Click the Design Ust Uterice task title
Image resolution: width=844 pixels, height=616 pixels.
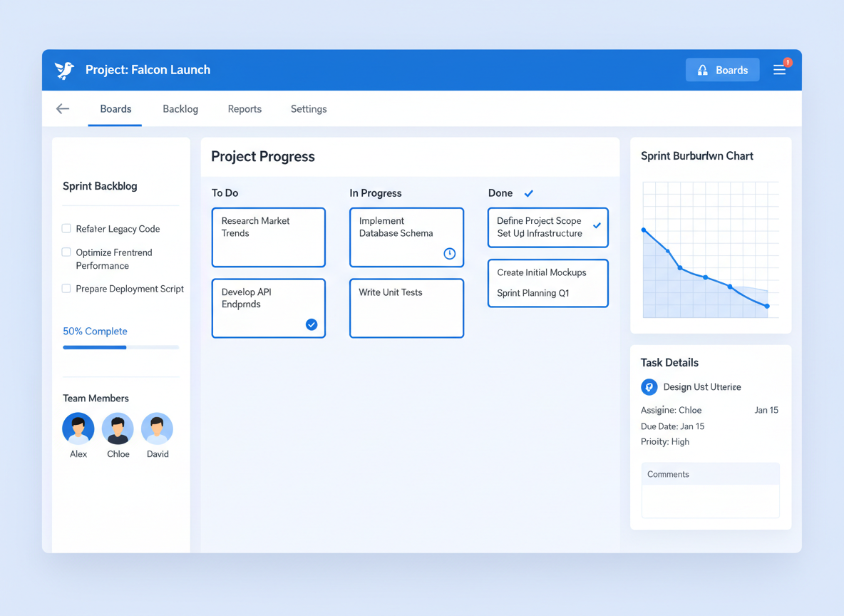point(702,386)
